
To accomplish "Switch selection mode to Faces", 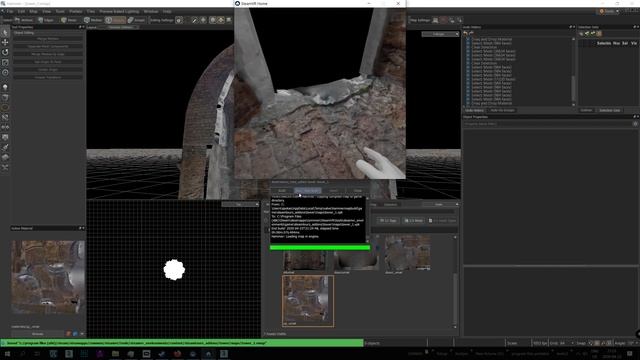I will pyautogui.click(x=69, y=20).
